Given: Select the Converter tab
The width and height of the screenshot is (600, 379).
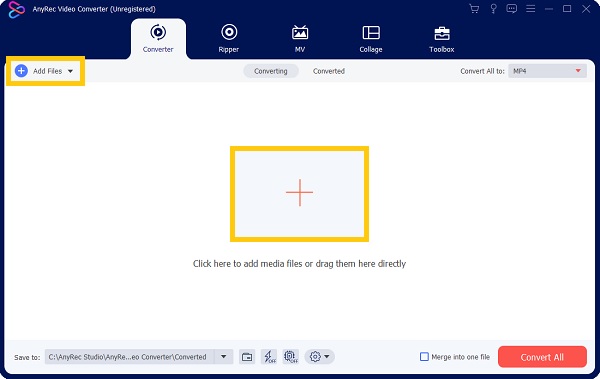Looking at the screenshot, I should coord(158,38).
